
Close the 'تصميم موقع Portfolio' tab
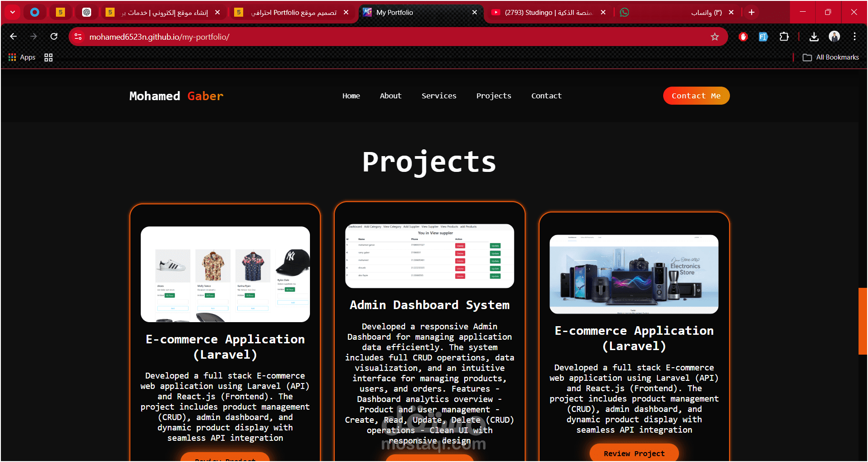pyautogui.click(x=346, y=12)
